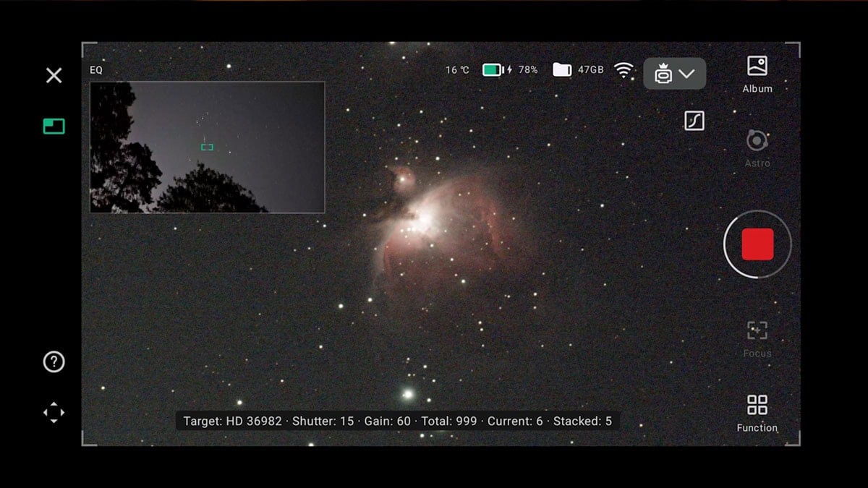Tap the Orion nebula in main view
This screenshot has height=488, width=868.
[434, 224]
